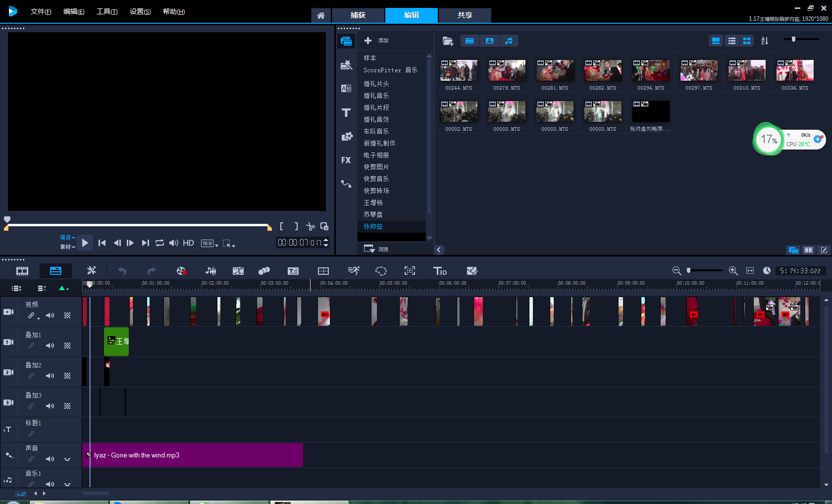Adjust the library thumbnail size slider
Viewport: 832px width, 504px height.
pyautogui.click(x=793, y=39)
